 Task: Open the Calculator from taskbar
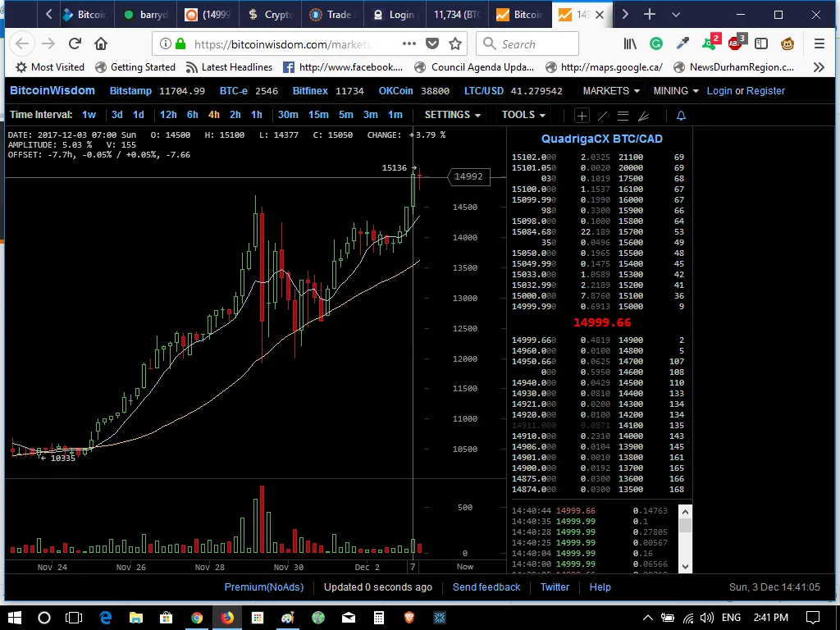tap(379, 617)
